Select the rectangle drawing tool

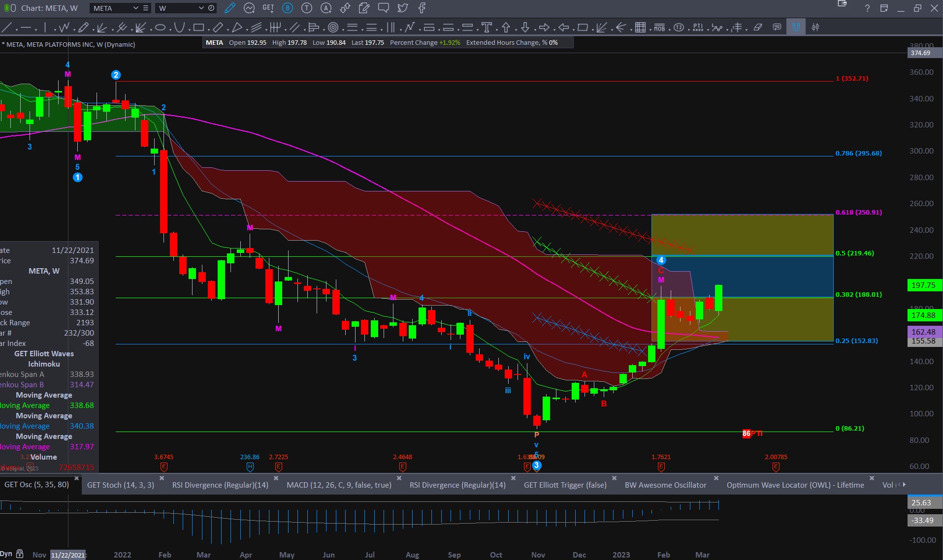pyautogui.click(x=198, y=28)
